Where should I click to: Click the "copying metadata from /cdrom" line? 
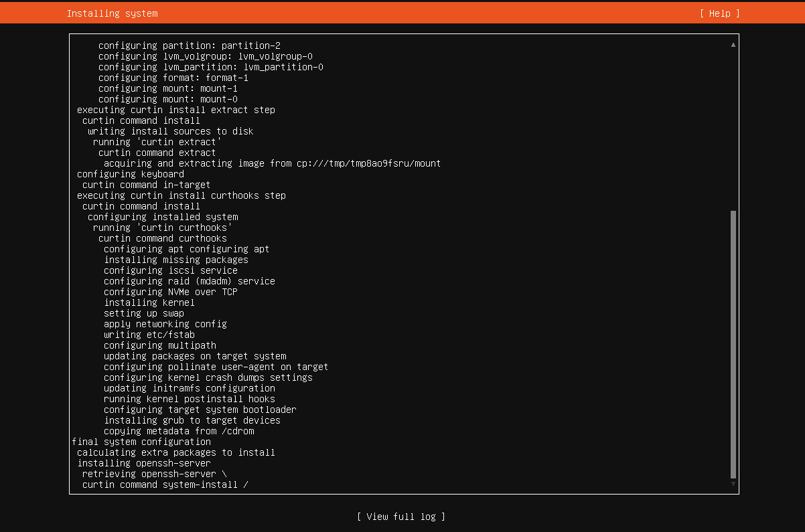click(178, 431)
